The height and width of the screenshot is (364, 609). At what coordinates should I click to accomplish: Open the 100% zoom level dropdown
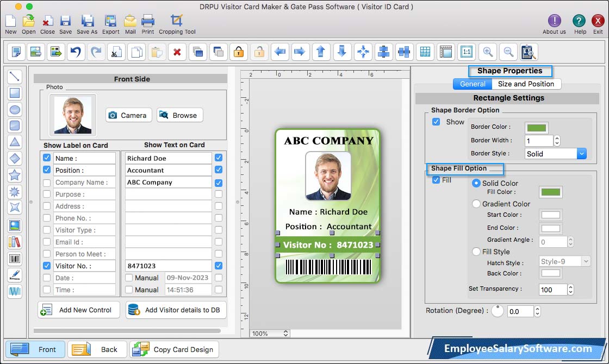click(x=270, y=334)
